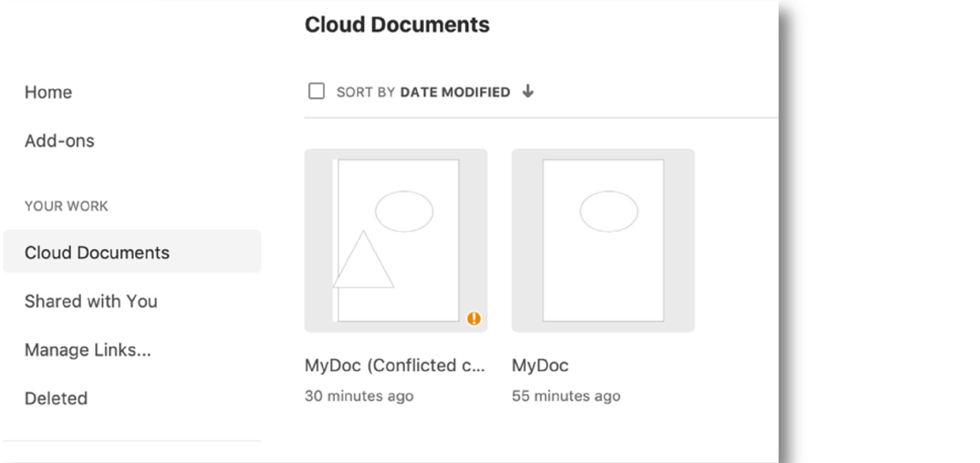
Task: Open the original MyDoc thumbnail
Action: coord(603,240)
